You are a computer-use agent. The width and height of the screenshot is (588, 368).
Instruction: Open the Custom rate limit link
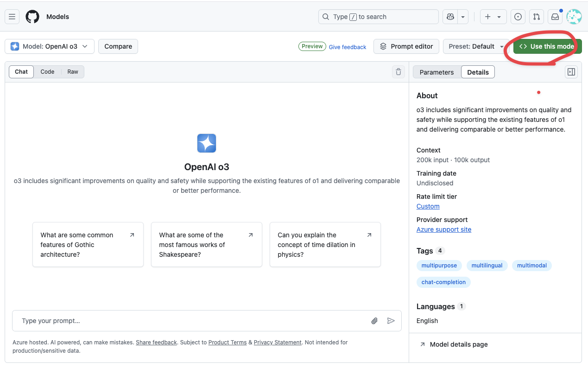tap(428, 206)
